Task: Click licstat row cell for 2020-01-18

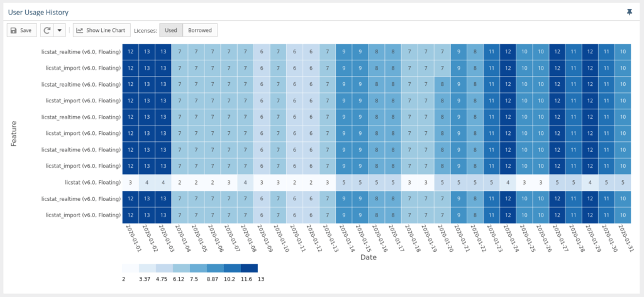Action: point(409,183)
